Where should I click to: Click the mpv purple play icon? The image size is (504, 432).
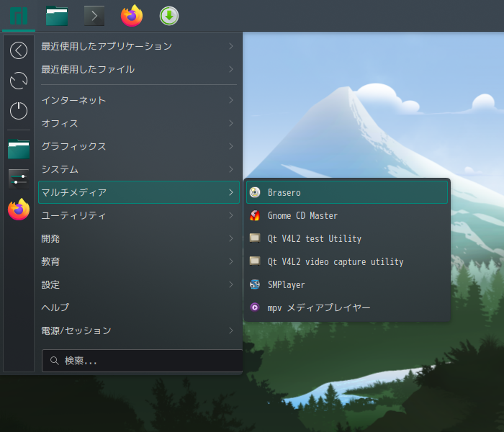point(255,307)
